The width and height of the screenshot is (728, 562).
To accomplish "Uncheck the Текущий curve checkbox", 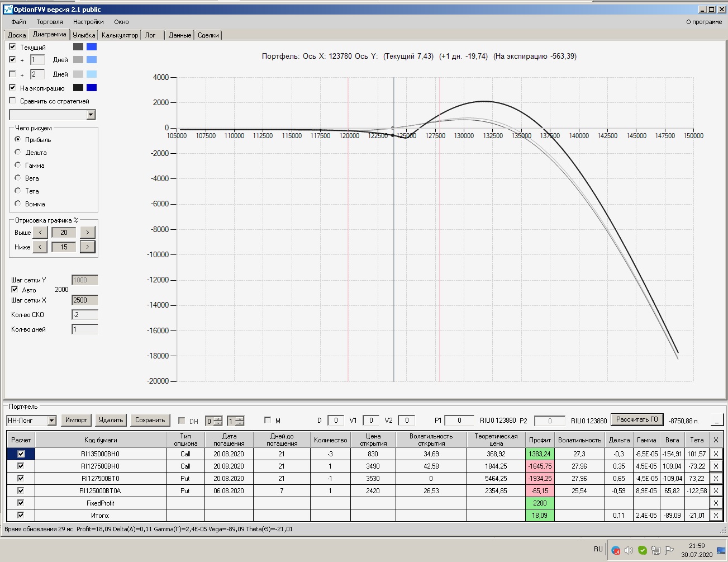I will pos(13,47).
